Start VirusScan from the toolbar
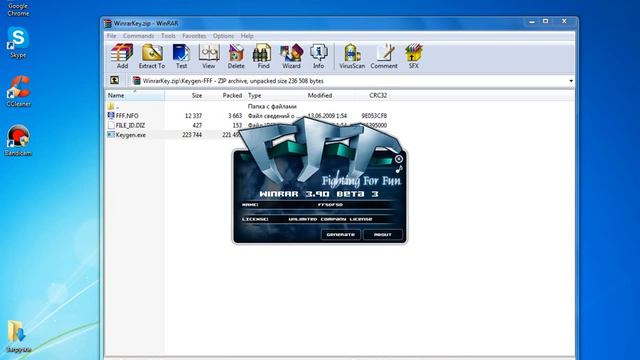Screen dimensions: 640x360 pyautogui.click(x=352, y=56)
